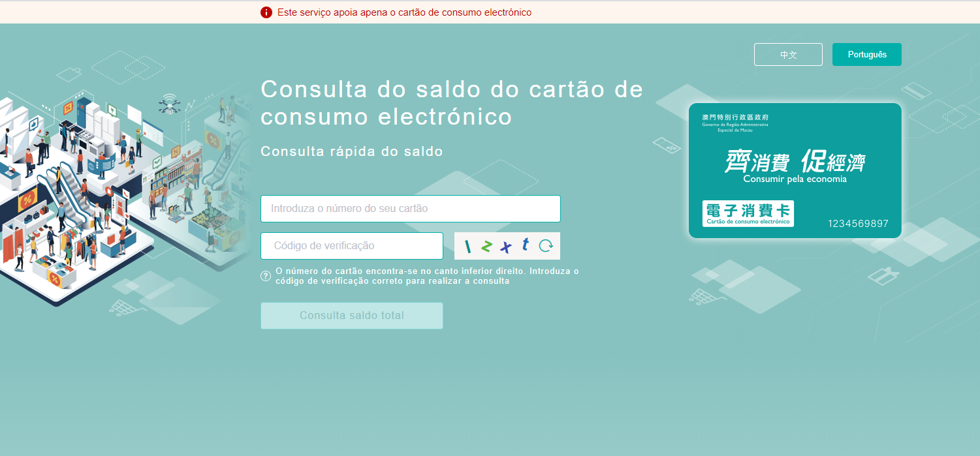
Task: Switch the language to 中文
Action: (x=788, y=55)
